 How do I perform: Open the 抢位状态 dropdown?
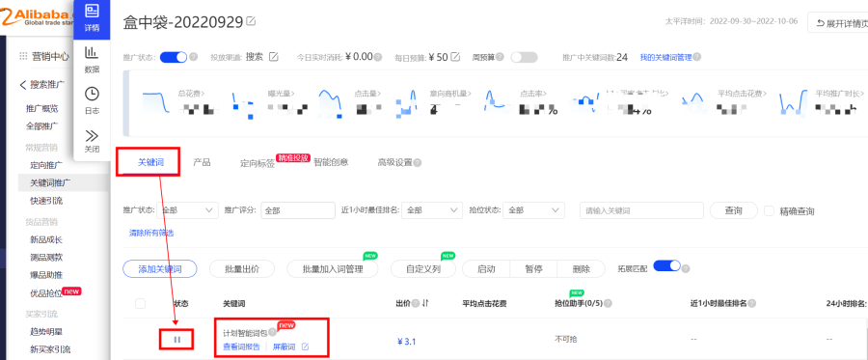point(533,210)
